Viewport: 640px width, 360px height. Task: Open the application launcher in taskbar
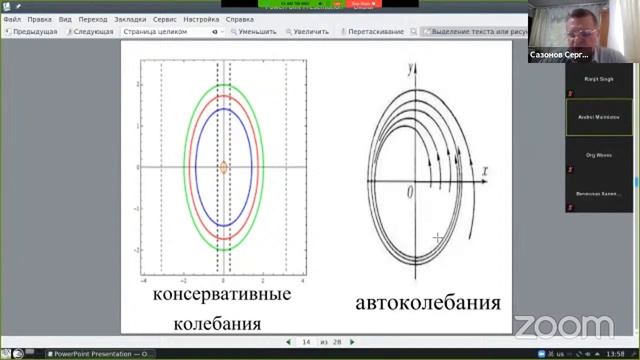pos(6,353)
